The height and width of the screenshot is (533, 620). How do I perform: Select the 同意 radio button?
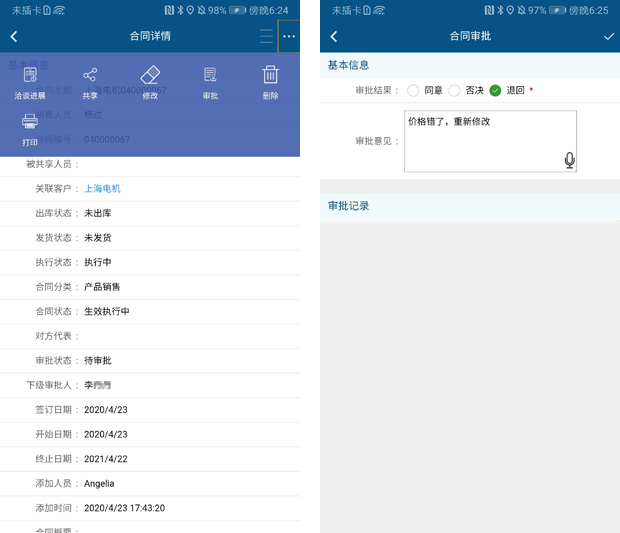[413, 90]
